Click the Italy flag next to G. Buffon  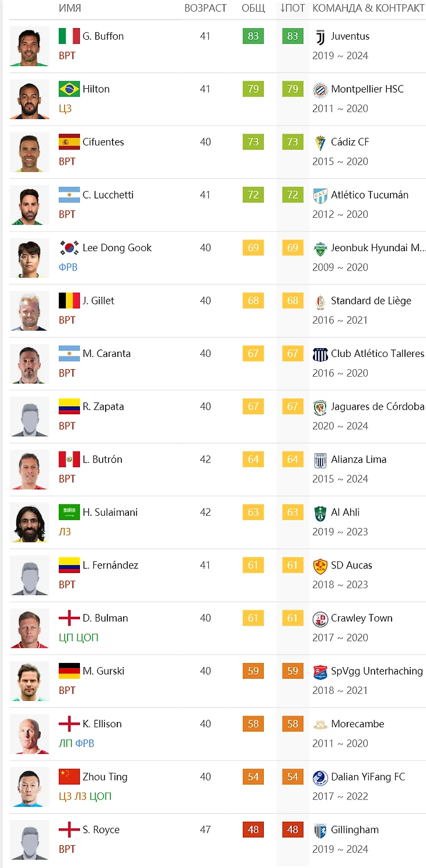click(69, 36)
